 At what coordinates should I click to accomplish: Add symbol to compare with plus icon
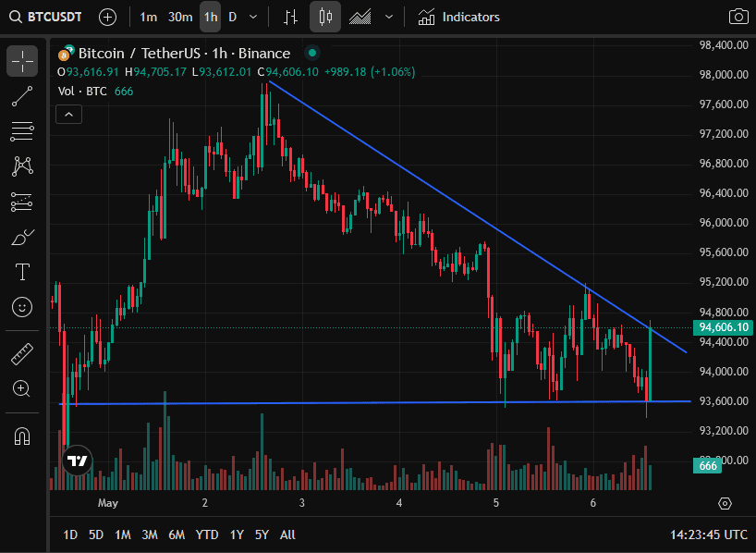coord(107,18)
